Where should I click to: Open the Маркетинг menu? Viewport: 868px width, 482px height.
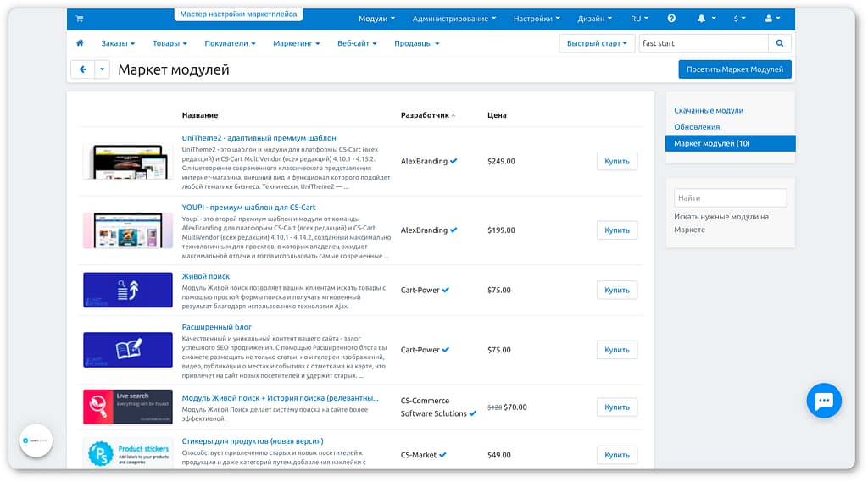(296, 43)
